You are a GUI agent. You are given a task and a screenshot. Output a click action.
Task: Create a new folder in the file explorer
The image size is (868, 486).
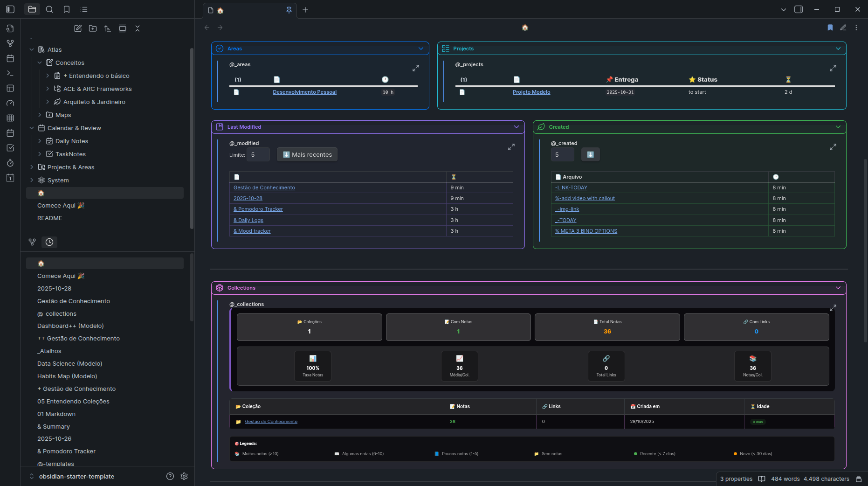coord(93,28)
